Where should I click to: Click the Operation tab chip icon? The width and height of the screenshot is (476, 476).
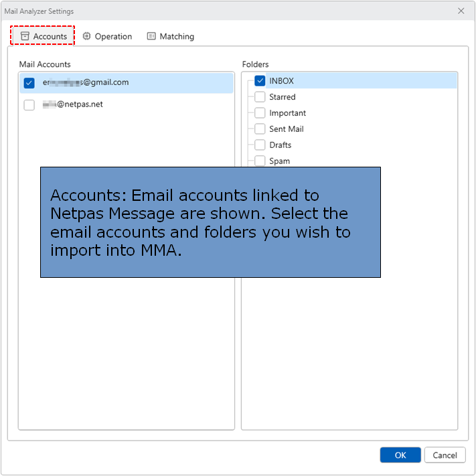click(86, 36)
